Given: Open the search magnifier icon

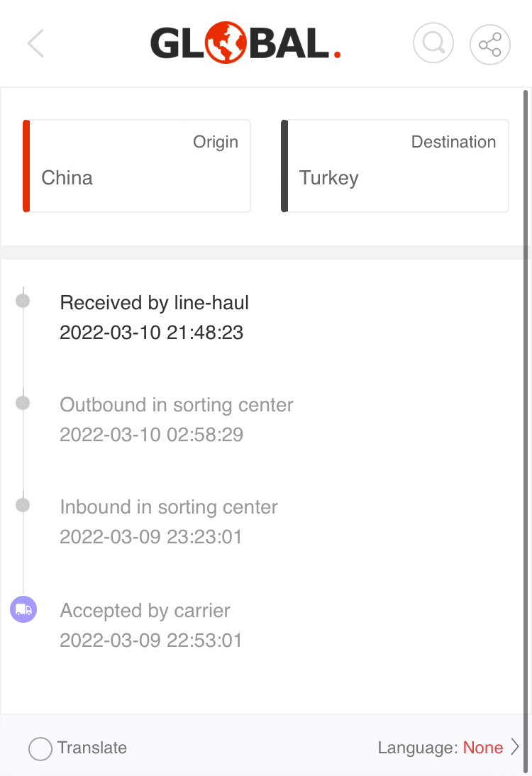Looking at the screenshot, I should click(x=433, y=45).
